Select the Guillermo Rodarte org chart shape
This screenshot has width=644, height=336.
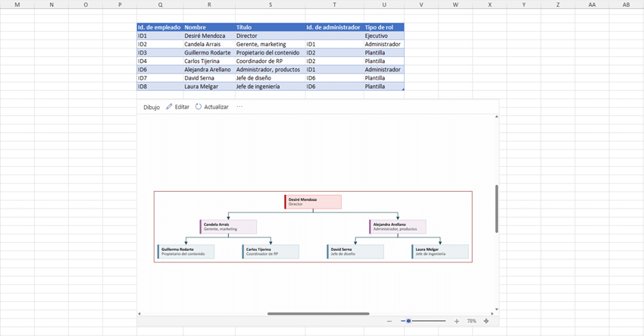pos(186,252)
